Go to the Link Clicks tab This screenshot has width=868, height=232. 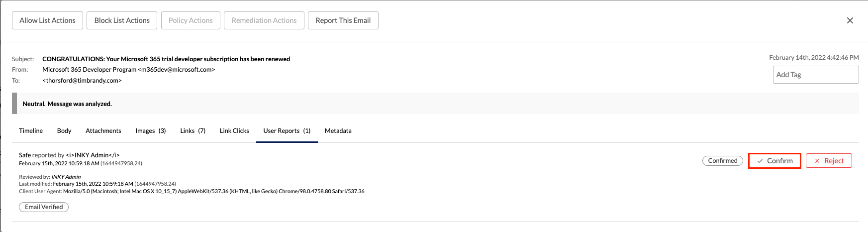(234, 131)
